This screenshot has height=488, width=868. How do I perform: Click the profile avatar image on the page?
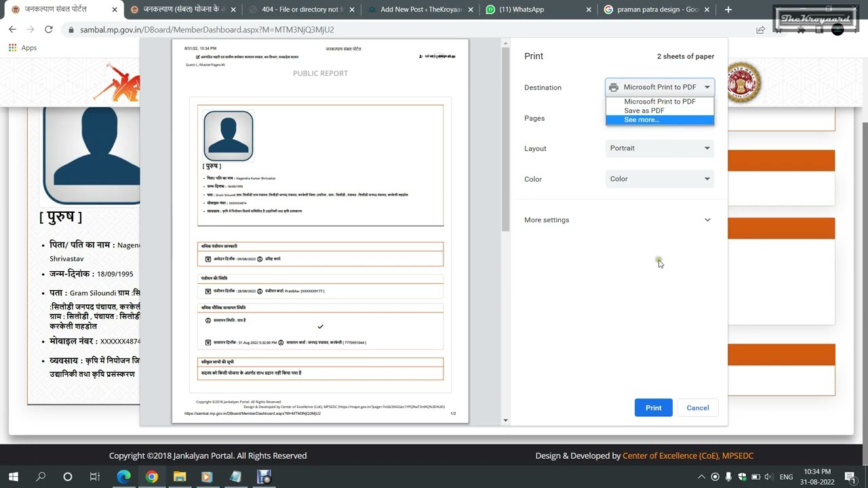(91, 155)
